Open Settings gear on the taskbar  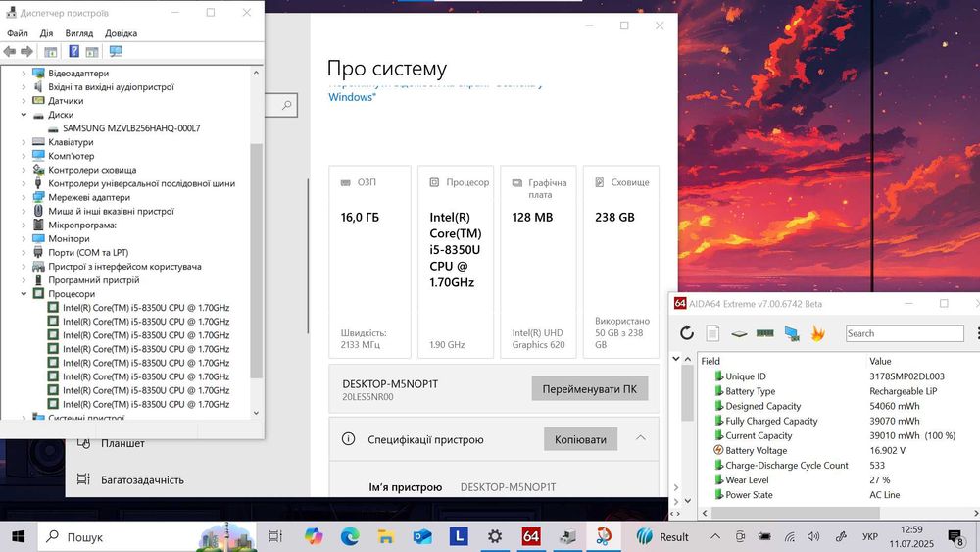(495, 536)
